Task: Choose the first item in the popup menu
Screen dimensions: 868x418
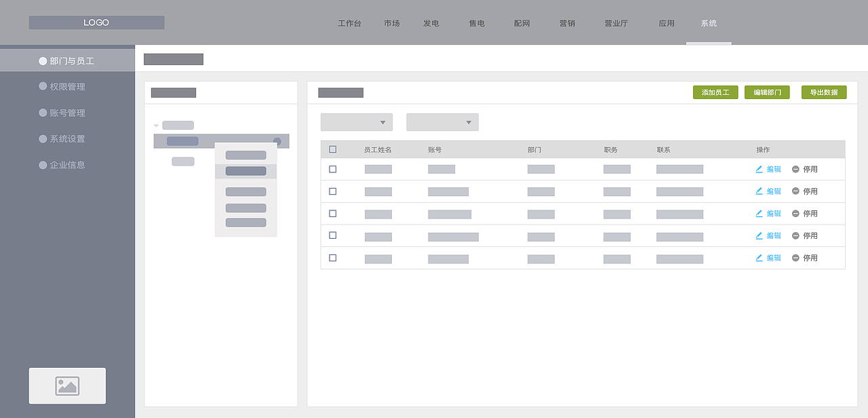Action: pyautogui.click(x=245, y=155)
